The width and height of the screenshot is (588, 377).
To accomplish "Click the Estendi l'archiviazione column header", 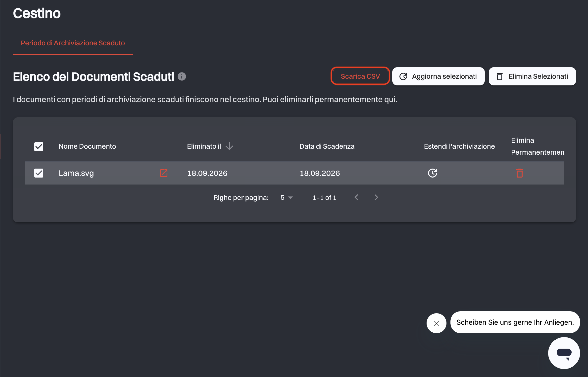I will (x=459, y=146).
